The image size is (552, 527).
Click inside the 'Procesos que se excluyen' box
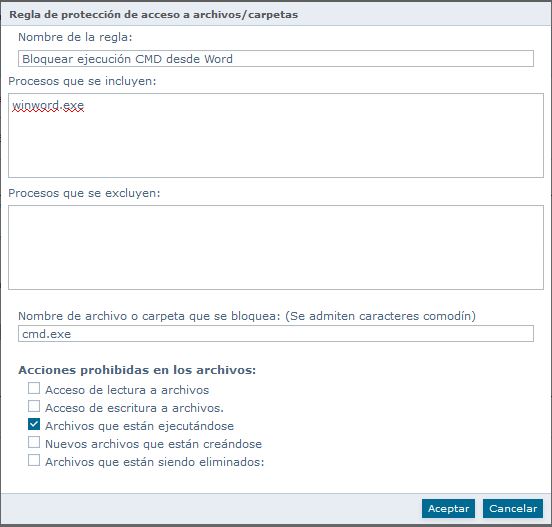[276, 247]
